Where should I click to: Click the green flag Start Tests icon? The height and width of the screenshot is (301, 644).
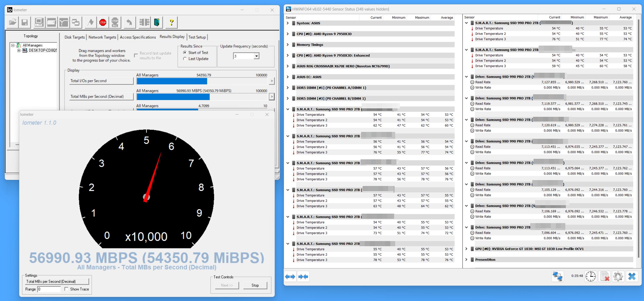(x=90, y=23)
